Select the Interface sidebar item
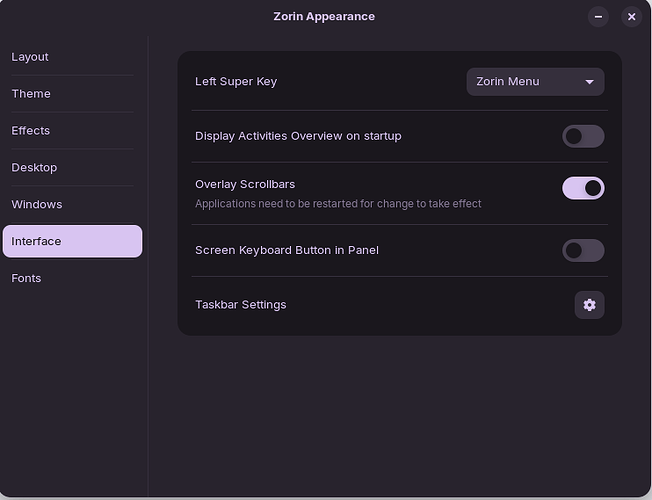This screenshot has height=500, width=652. 72,241
